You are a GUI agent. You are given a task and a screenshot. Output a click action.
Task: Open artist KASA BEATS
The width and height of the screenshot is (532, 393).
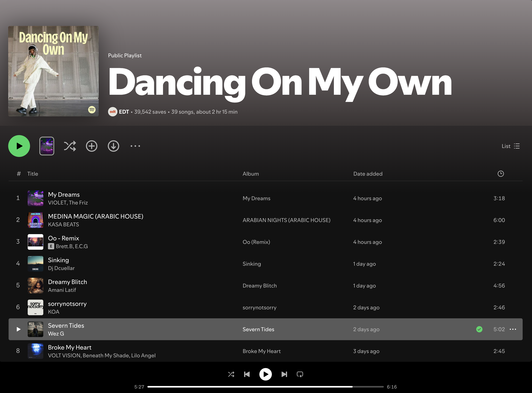tap(64, 224)
